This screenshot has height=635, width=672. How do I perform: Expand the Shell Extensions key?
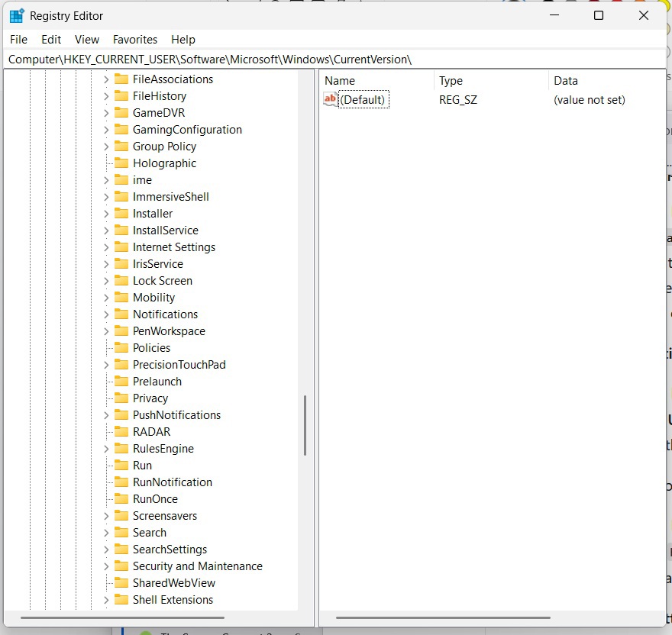coord(106,600)
